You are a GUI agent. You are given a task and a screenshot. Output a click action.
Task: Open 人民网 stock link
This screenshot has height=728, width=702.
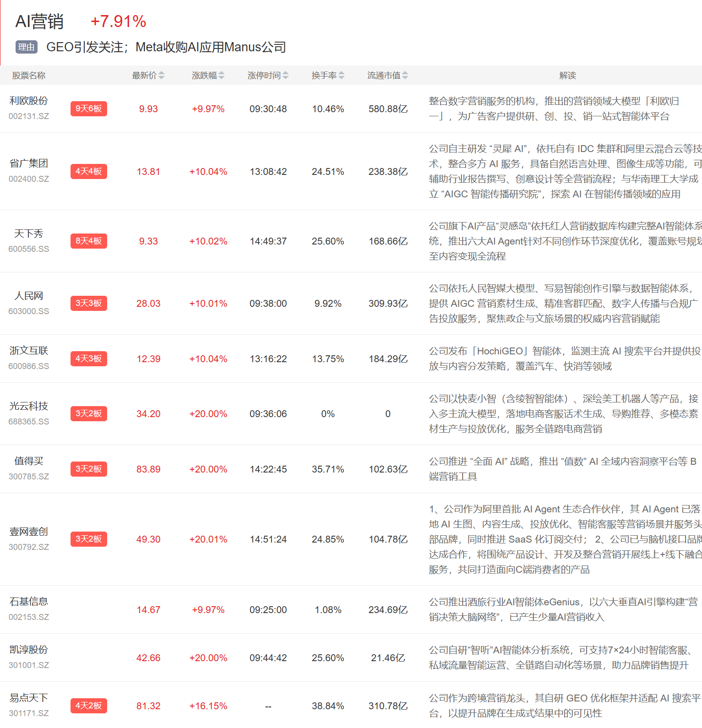[29, 296]
